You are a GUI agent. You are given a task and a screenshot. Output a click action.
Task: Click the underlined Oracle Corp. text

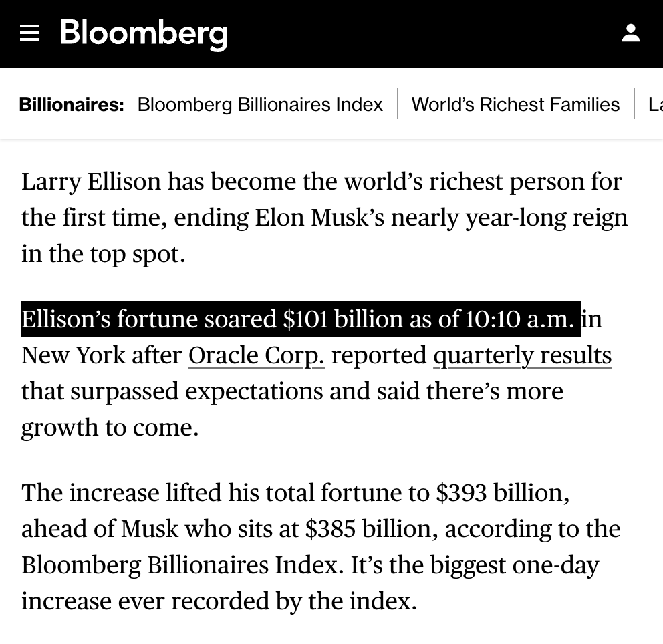pos(256,355)
